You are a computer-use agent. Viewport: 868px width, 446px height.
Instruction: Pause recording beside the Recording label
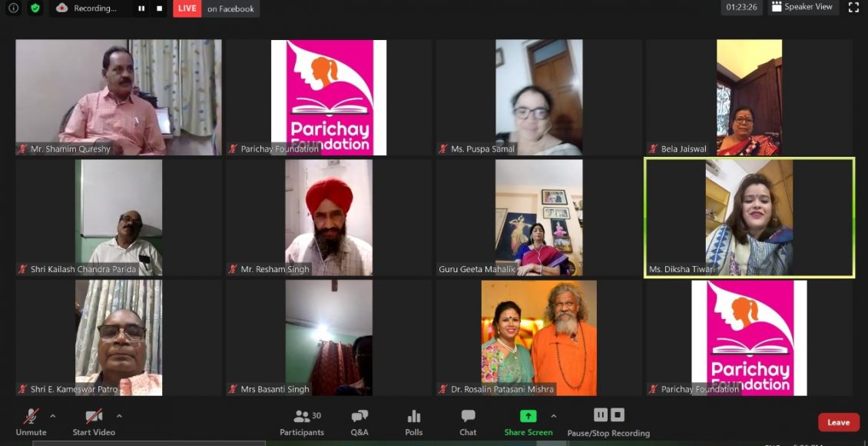tap(141, 8)
